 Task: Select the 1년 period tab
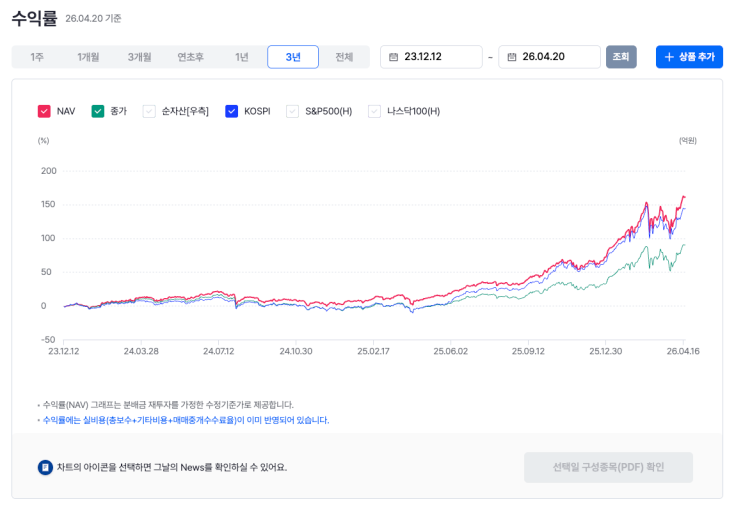(242, 57)
